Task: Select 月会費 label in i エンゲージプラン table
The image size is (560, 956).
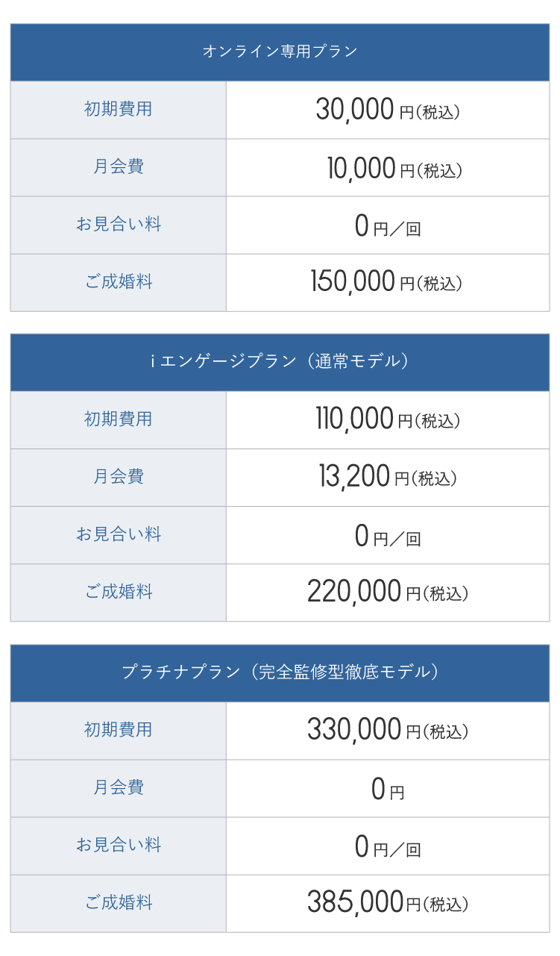Action: [x=118, y=477]
